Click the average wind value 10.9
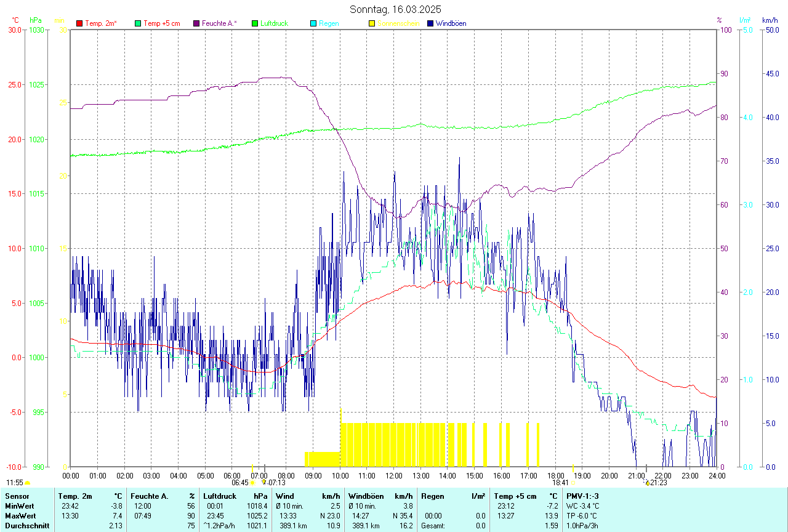 (333, 526)
